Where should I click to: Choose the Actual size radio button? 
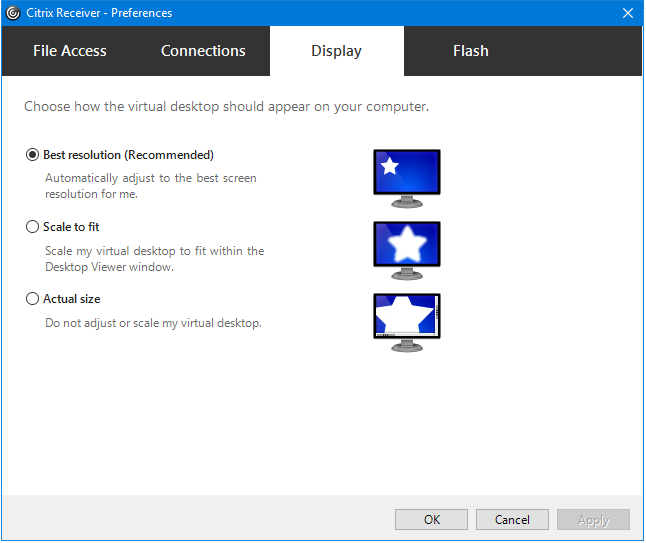32,299
